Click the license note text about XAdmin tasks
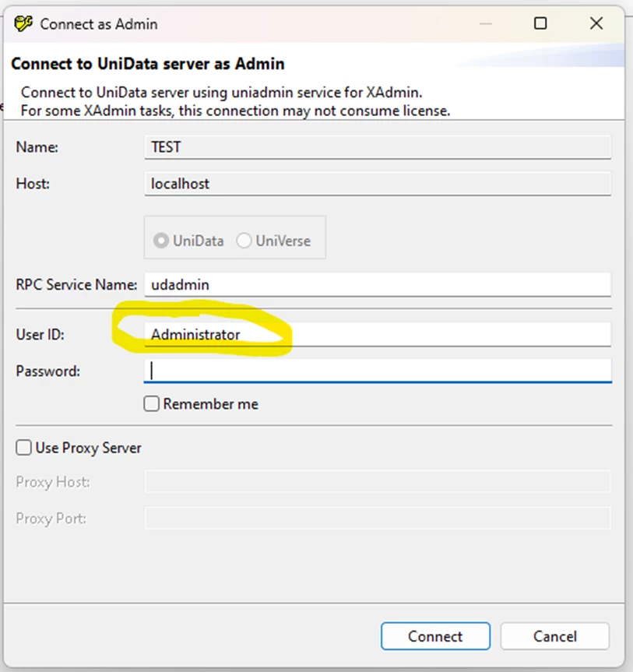The width and height of the screenshot is (633, 672). pos(235,111)
